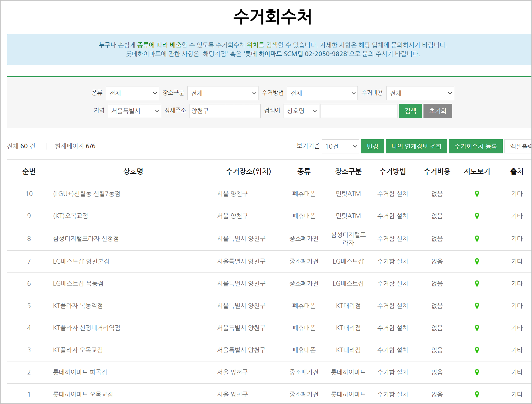Click 중소폐가전 cell in LG베스트샵 목동점 row
532x404 pixels.
pos(304,283)
